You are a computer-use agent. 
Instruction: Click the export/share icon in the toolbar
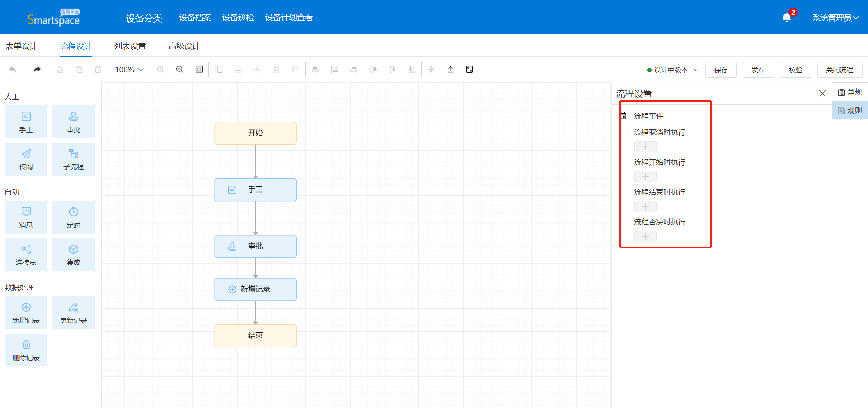450,70
